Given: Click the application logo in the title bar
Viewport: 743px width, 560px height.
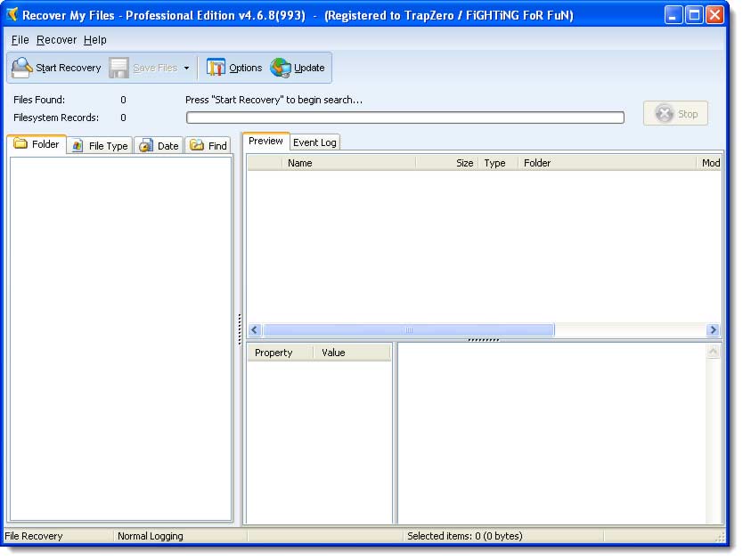Looking at the screenshot, I should (12, 14).
